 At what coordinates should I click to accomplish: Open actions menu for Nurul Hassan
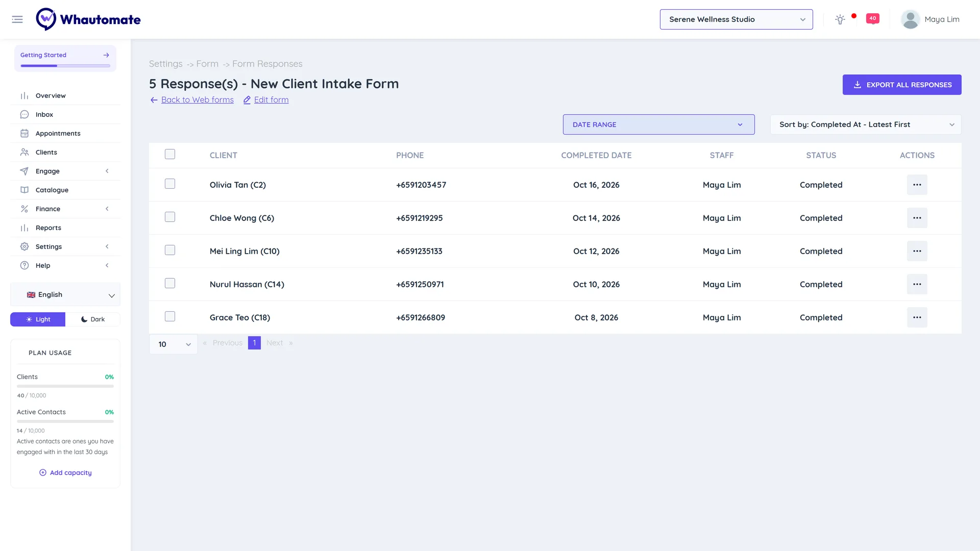[x=917, y=284]
